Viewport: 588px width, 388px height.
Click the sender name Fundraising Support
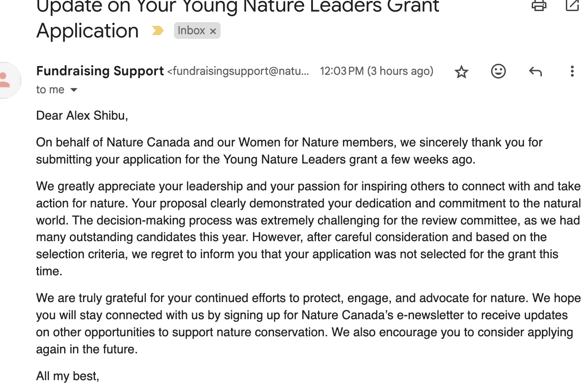[x=100, y=71]
